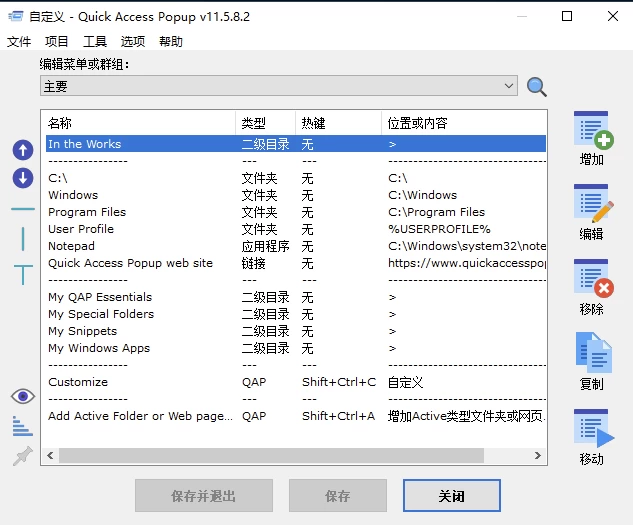Select the Notepad application entry
Image resolution: width=633 pixels, height=525 pixels.
[x=72, y=246]
